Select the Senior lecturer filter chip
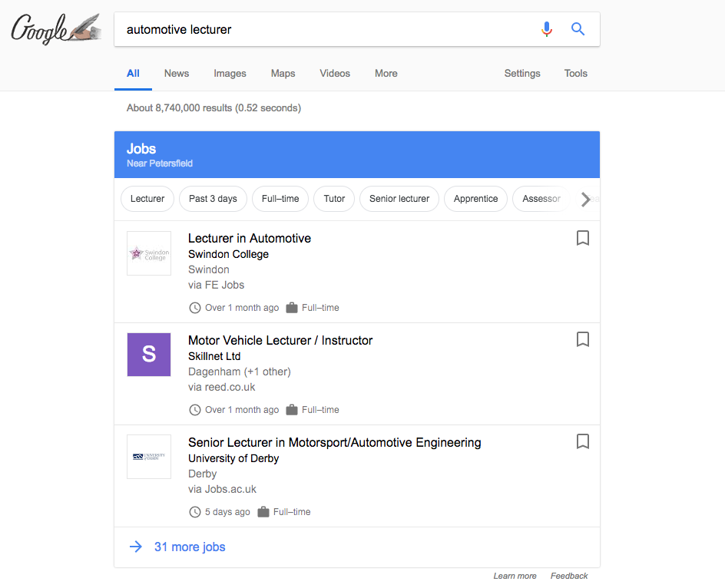The height and width of the screenshot is (588, 725). pyautogui.click(x=399, y=199)
